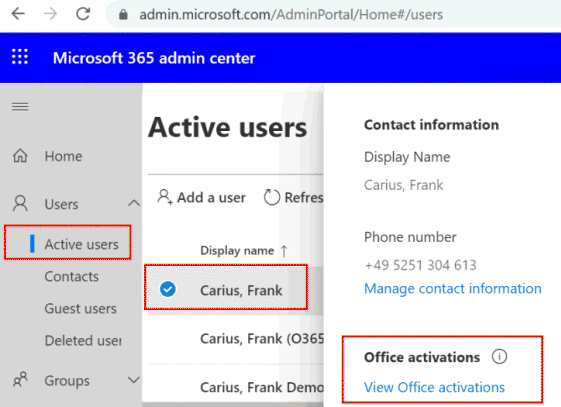Click the Add a user button
The width and height of the screenshot is (561, 407).
(x=201, y=197)
